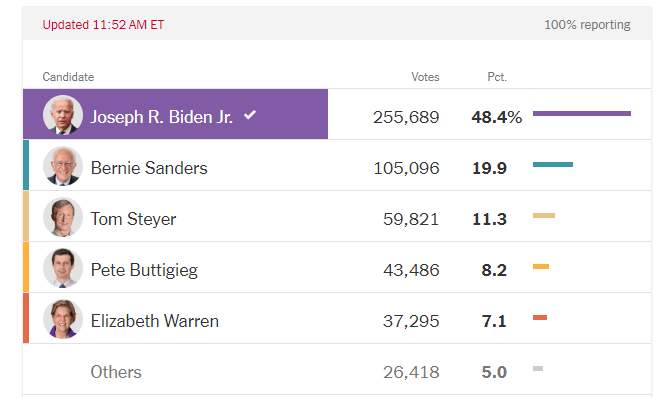The image size is (658, 398).
Task: Click the 100% reporting label
Action: point(587,25)
